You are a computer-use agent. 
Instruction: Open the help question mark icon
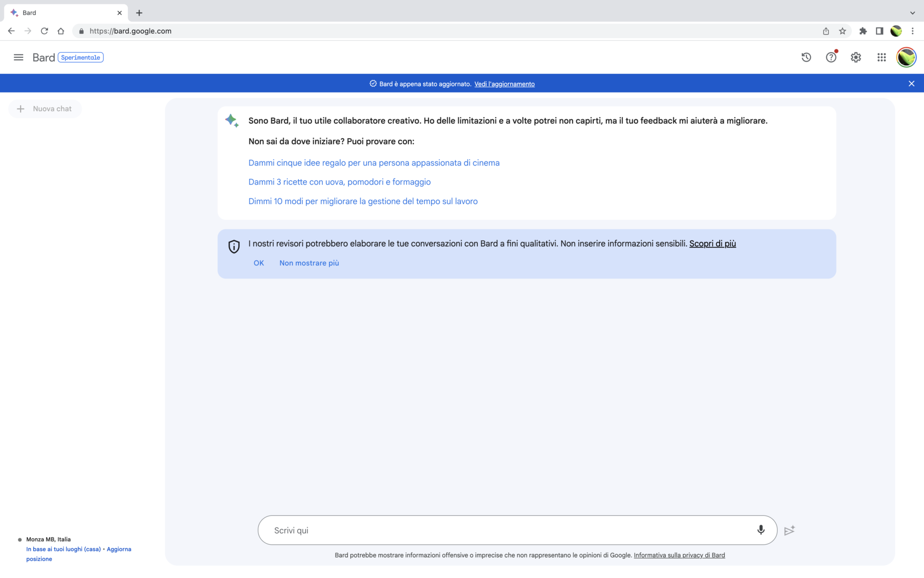(x=831, y=57)
